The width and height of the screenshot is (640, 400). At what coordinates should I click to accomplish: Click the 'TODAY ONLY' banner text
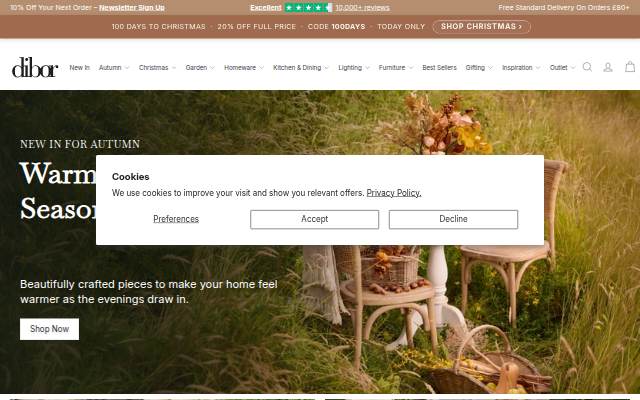[401, 27]
